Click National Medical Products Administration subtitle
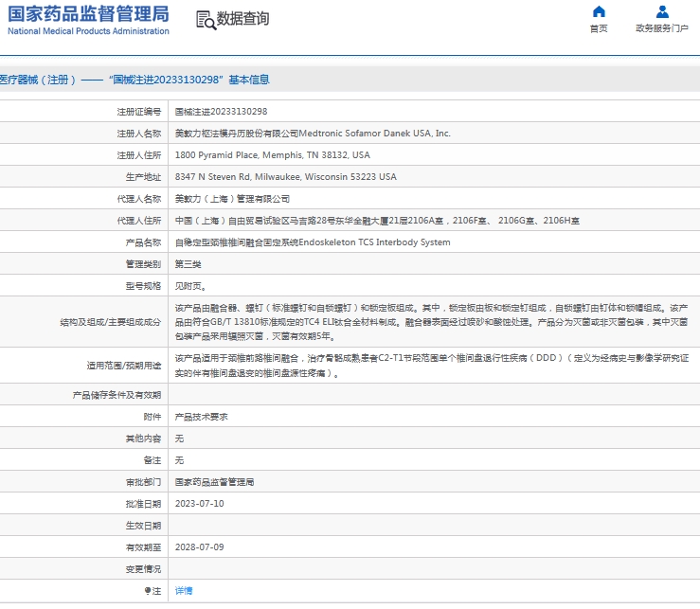Viewport: 700px width, 609px height. pos(88,31)
